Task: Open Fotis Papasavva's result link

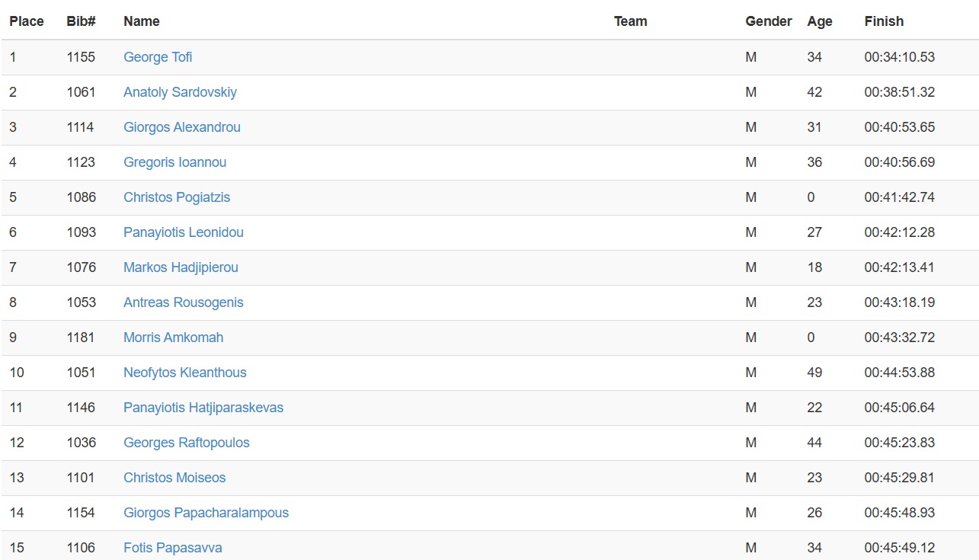Action: tap(173, 548)
